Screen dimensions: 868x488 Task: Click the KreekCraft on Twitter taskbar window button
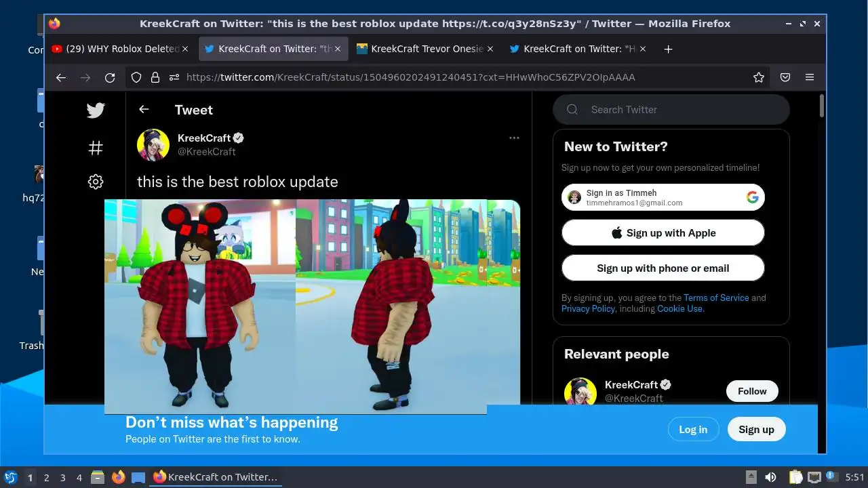coord(215,477)
